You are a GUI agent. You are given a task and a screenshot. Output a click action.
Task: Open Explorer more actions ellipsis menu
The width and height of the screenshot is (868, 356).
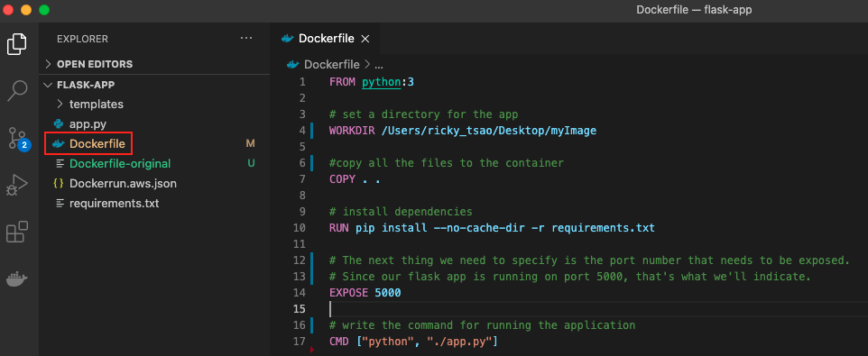coord(245,39)
